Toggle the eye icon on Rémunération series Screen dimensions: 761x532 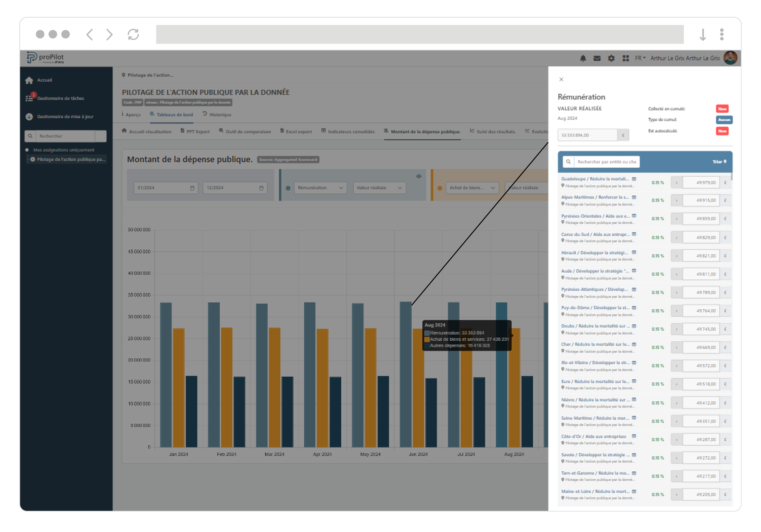tap(419, 176)
